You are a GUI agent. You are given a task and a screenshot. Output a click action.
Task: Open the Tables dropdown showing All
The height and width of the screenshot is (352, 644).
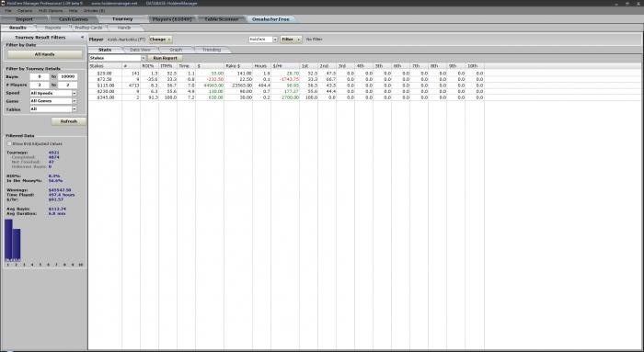point(75,109)
